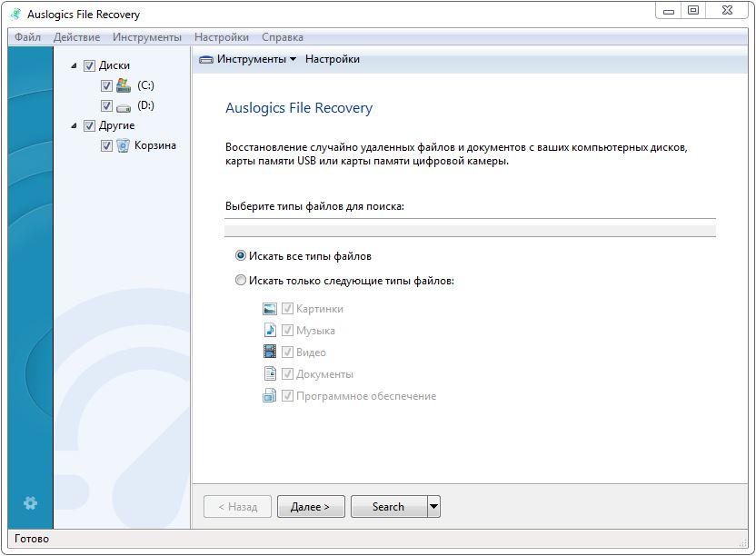Viewport: 756px width, 556px height.
Task: Toggle the Диски checkbox
Action: [x=89, y=65]
